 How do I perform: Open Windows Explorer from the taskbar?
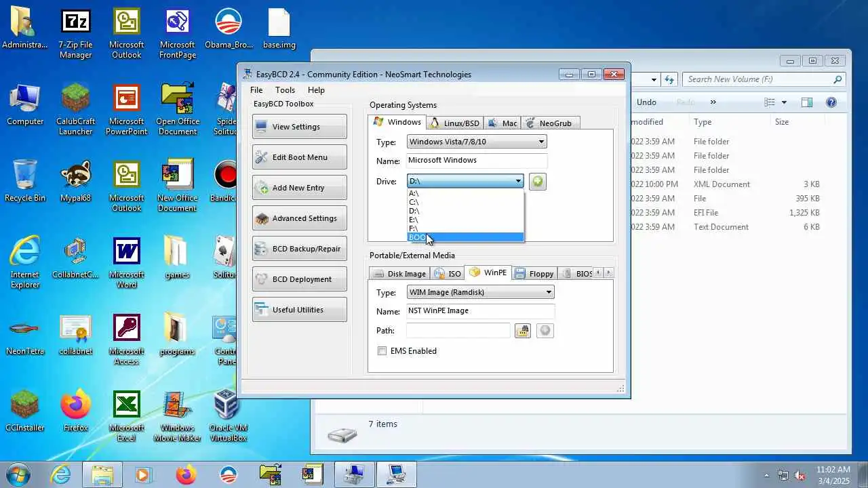102,474
